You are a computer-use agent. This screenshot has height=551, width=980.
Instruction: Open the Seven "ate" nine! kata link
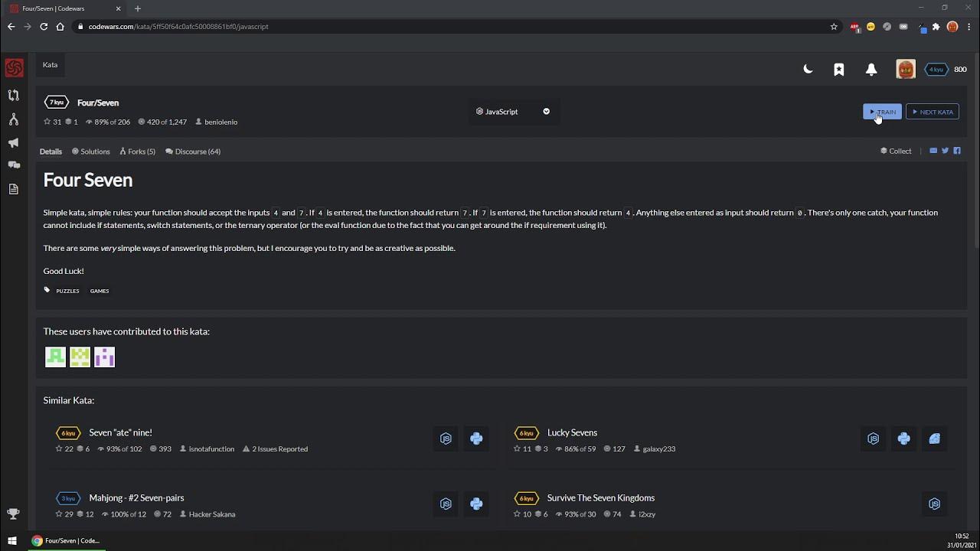pyautogui.click(x=120, y=432)
